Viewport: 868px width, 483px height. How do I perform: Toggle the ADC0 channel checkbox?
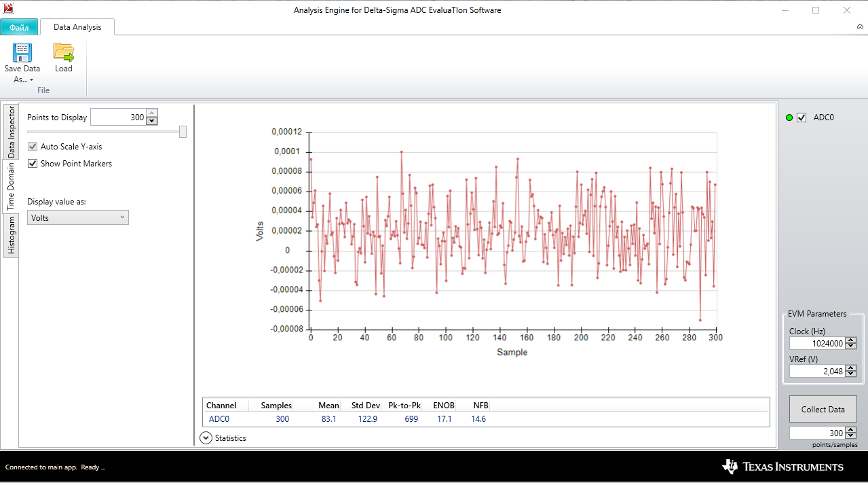click(x=801, y=118)
